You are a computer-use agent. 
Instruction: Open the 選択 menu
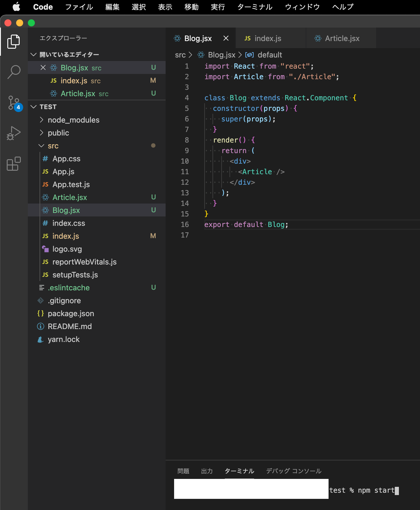(139, 7)
